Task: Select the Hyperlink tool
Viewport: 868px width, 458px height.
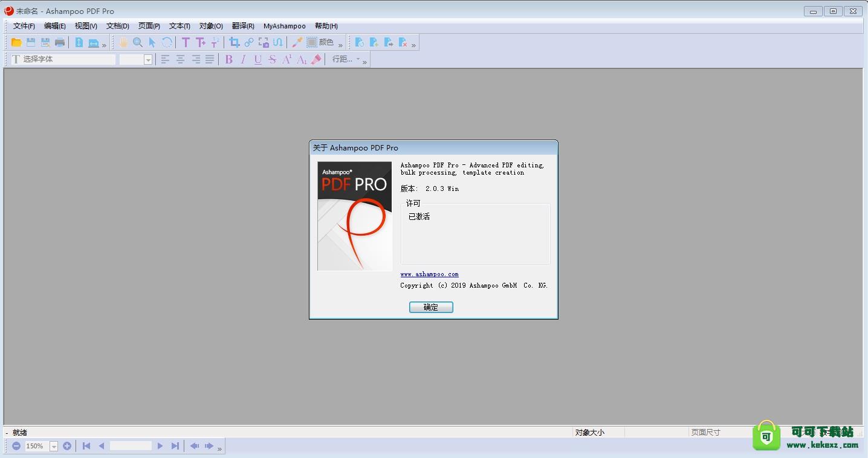Action: 248,42
